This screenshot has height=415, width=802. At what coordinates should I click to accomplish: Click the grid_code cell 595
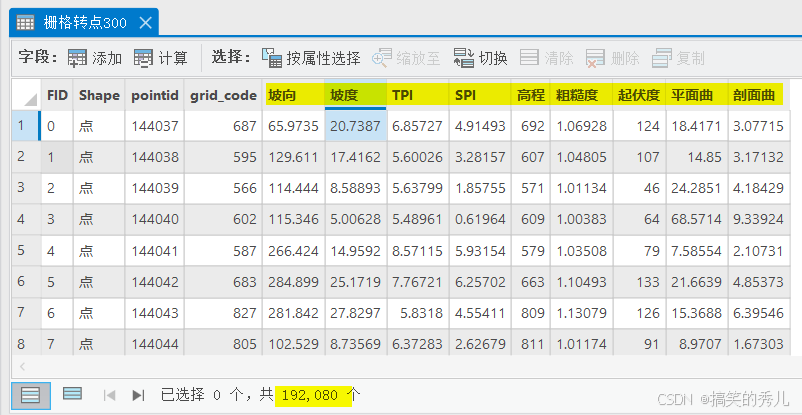(224, 157)
